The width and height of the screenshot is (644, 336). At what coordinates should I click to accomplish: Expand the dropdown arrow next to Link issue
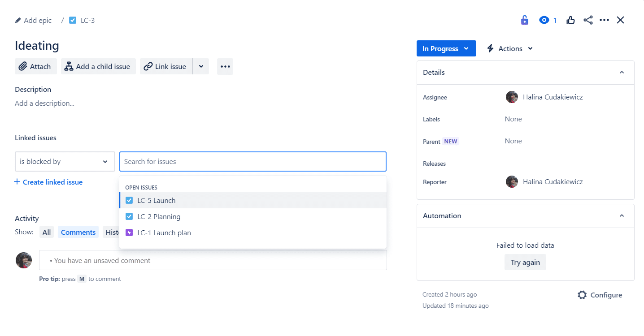201,66
